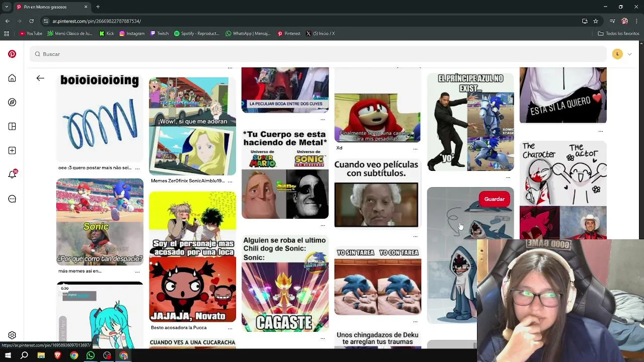Screen dimensions: 644x362
Task: Open the L profile avatar on Pinterest
Action: click(x=617, y=54)
